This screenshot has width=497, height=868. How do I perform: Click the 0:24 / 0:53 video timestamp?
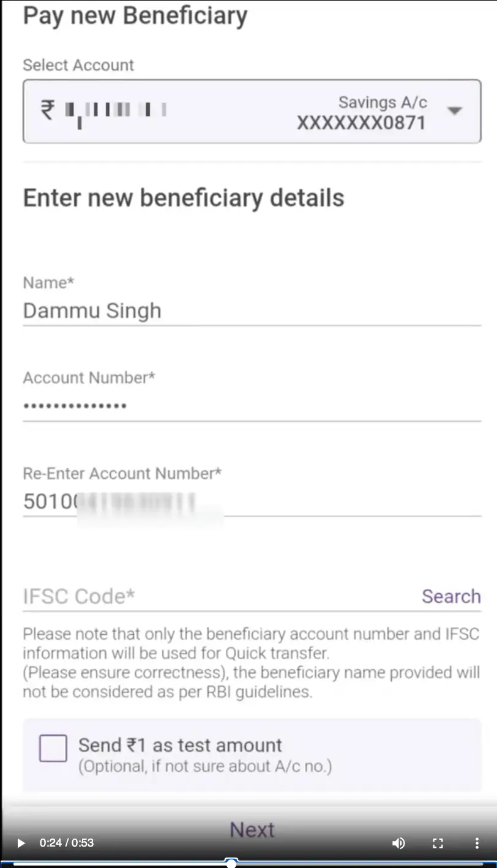tap(67, 843)
